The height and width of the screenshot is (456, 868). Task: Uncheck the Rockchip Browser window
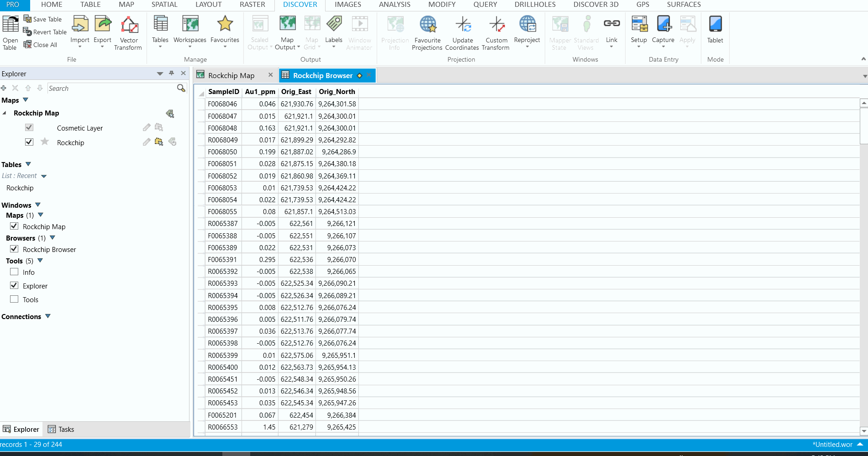tap(14, 249)
